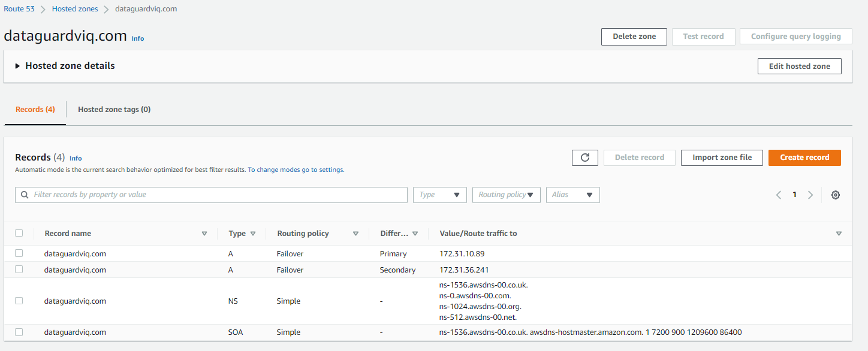
Task: Click the refresh records icon button
Action: [585, 158]
